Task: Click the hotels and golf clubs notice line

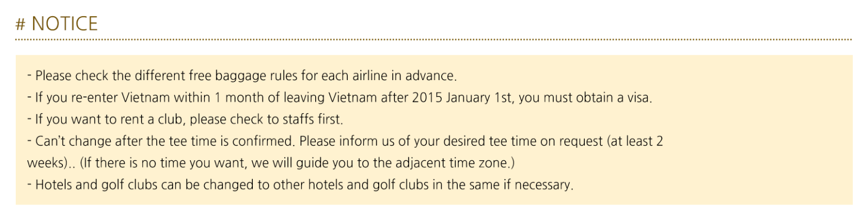Action: [x=300, y=185]
